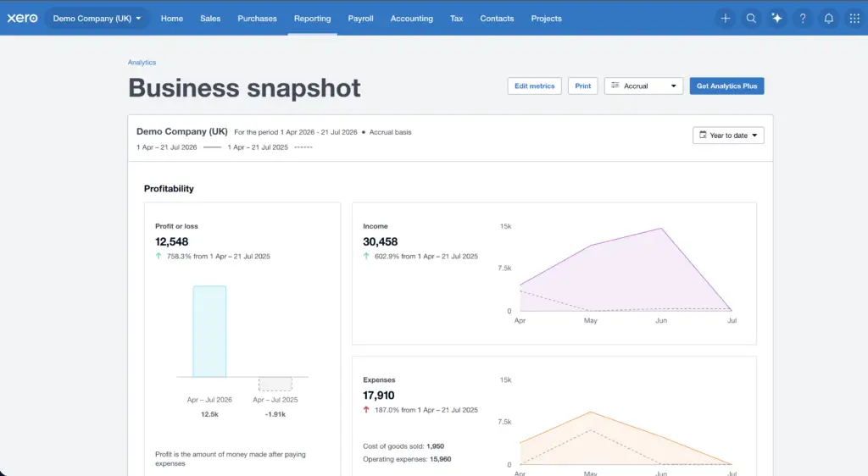Open the Accounting menu

[411, 19]
